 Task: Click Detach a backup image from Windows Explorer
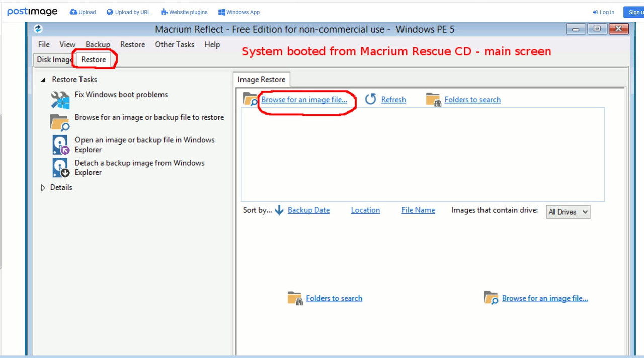139,168
